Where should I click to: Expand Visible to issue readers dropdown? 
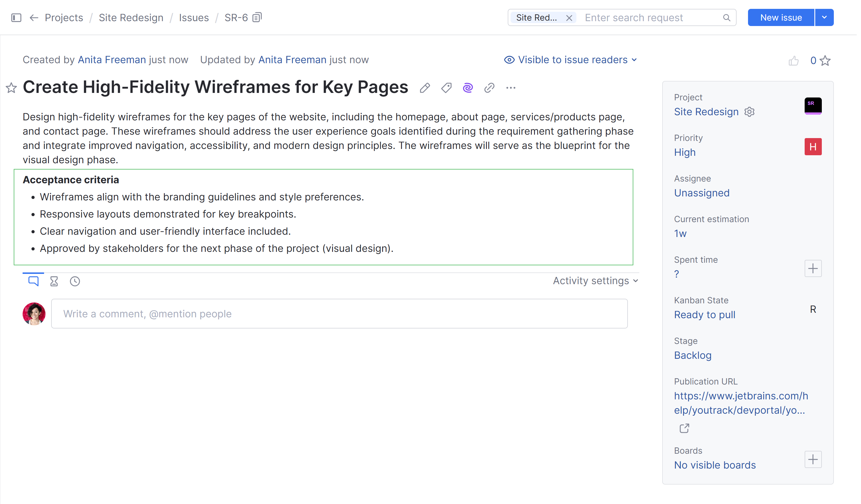573,60
